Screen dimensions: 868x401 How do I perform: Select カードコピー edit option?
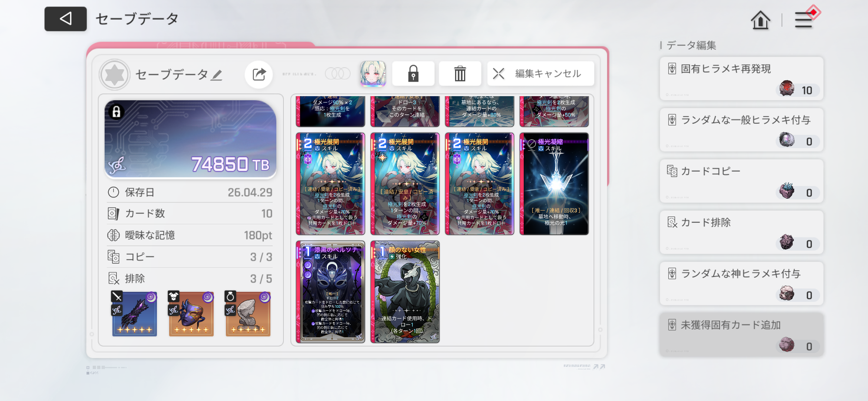pos(741,181)
